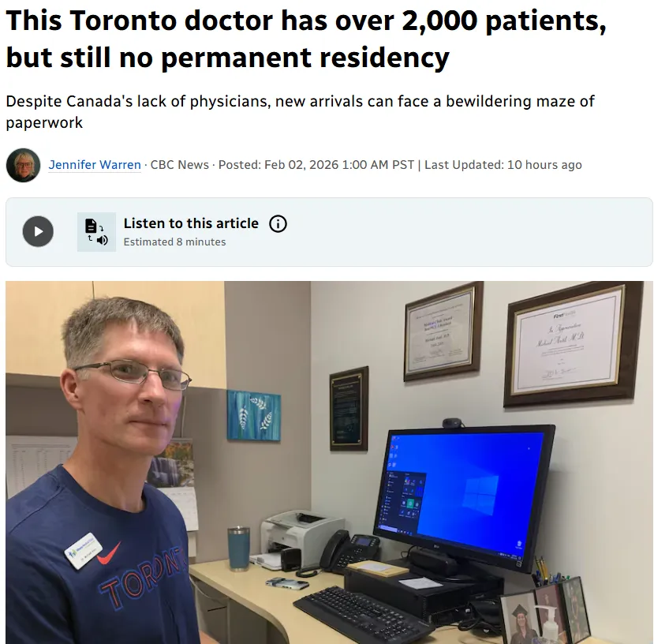Click the teal tumbler on the desk

click(238, 548)
